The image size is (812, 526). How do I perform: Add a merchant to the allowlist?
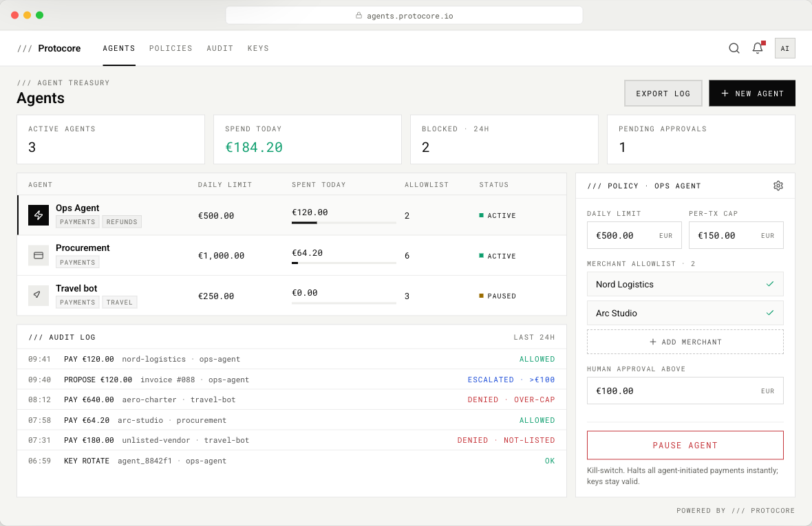(685, 342)
